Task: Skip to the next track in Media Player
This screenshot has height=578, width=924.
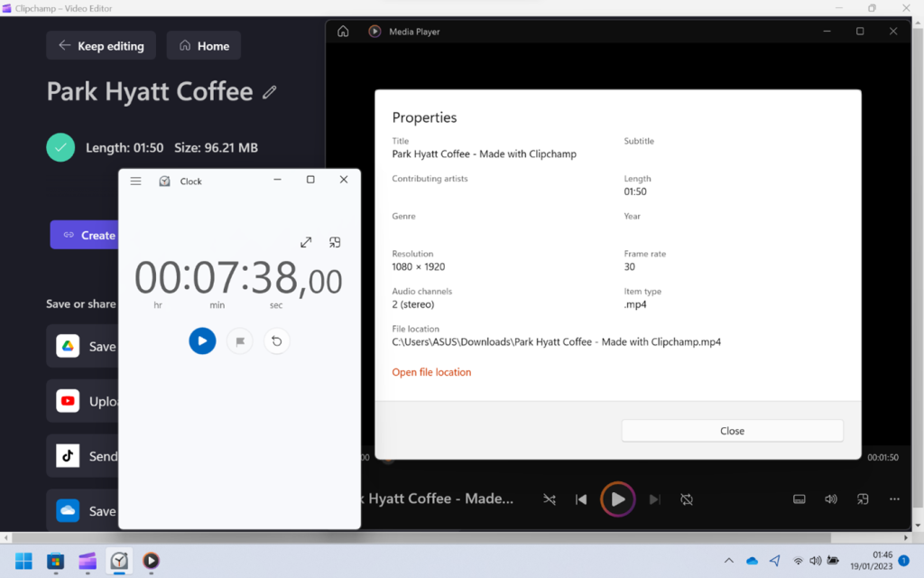Action: coord(655,499)
